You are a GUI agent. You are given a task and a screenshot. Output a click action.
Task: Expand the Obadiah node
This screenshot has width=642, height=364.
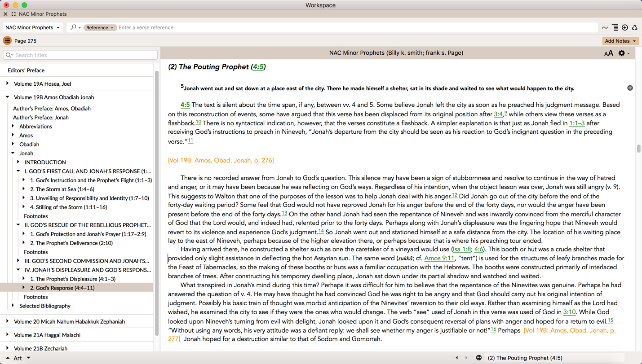pyautogui.click(x=13, y=144)
